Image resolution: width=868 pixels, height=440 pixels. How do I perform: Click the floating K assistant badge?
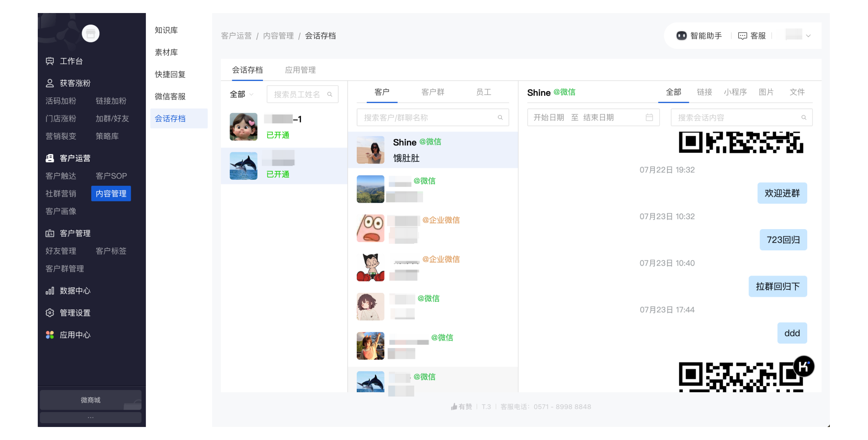804,367
